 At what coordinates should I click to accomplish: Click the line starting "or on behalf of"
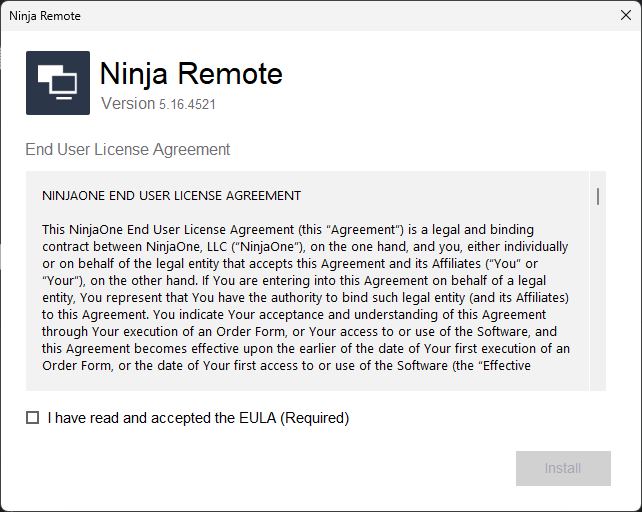tap(304, 263)
